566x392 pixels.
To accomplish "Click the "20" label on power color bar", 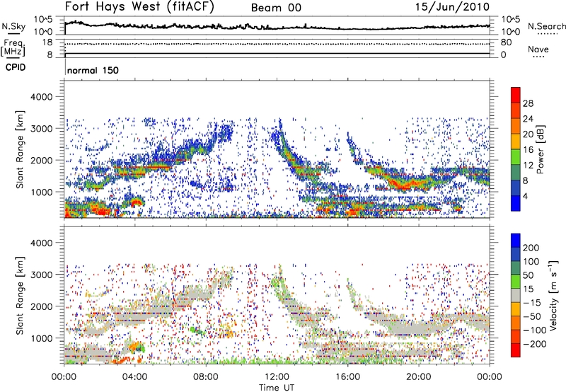I will tap(528, 134).
